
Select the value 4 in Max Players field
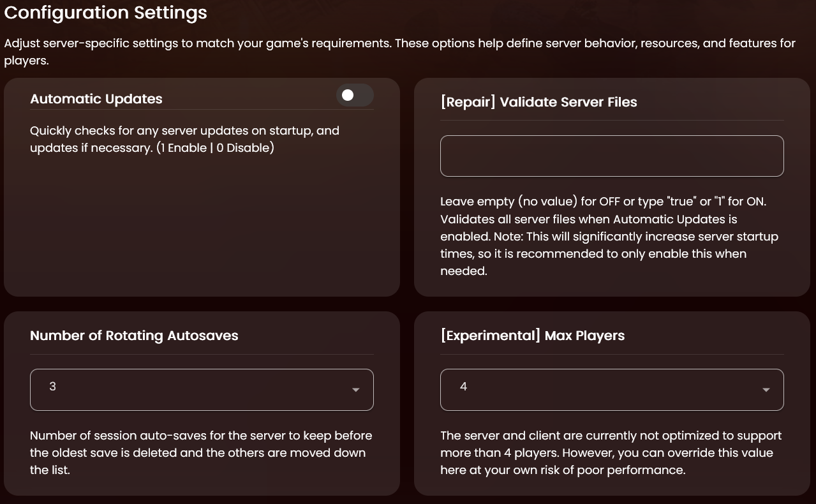pos(463,387)
